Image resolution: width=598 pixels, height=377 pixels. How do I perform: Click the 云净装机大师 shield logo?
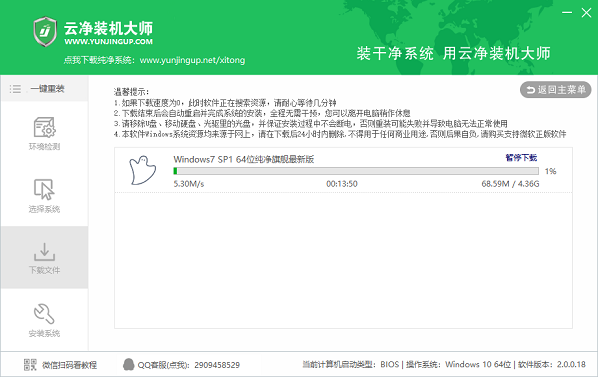coord(45,32)
